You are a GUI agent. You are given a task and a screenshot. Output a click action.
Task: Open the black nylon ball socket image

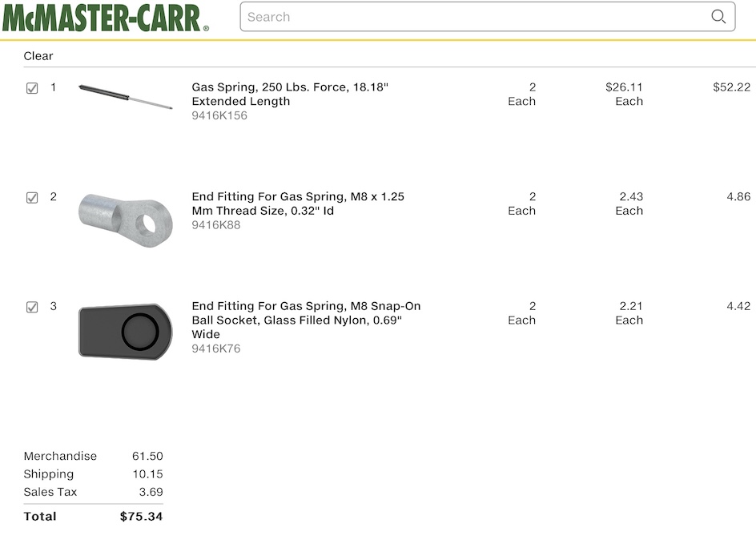tap(126, 330)
